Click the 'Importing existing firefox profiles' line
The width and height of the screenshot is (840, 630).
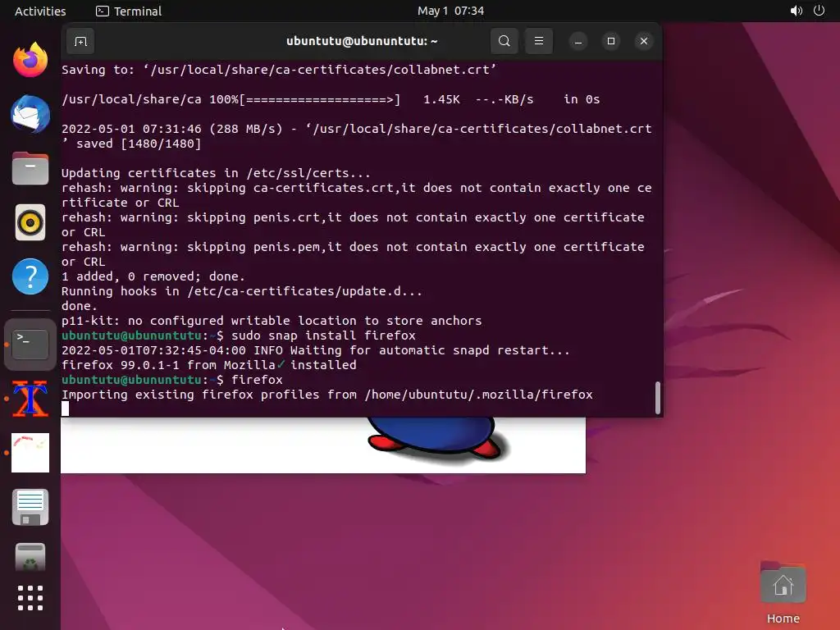pyautogui.click(x=326, y=395)
